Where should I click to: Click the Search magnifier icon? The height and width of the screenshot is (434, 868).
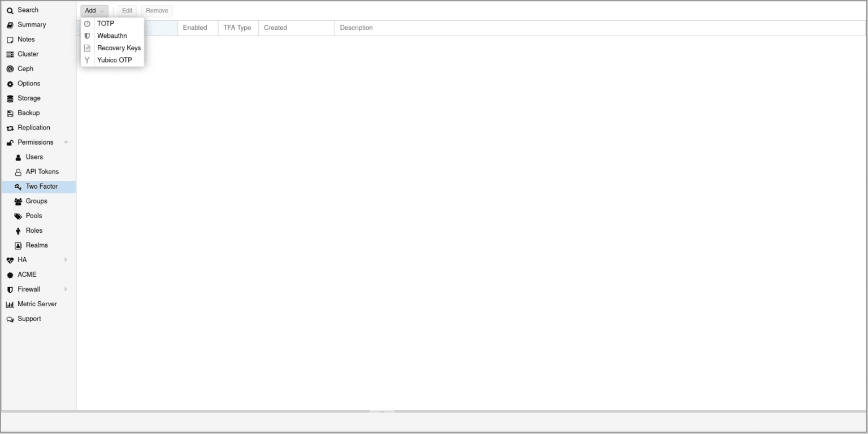[10, 10]
